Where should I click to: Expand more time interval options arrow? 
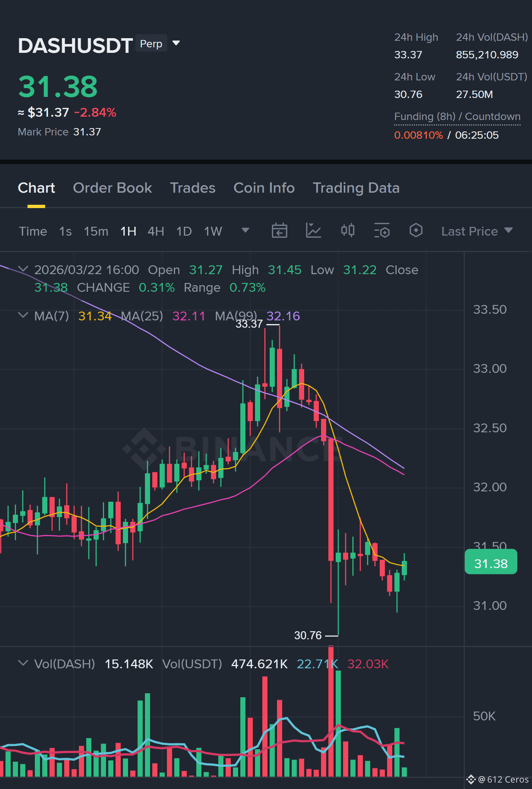(245, 230)
